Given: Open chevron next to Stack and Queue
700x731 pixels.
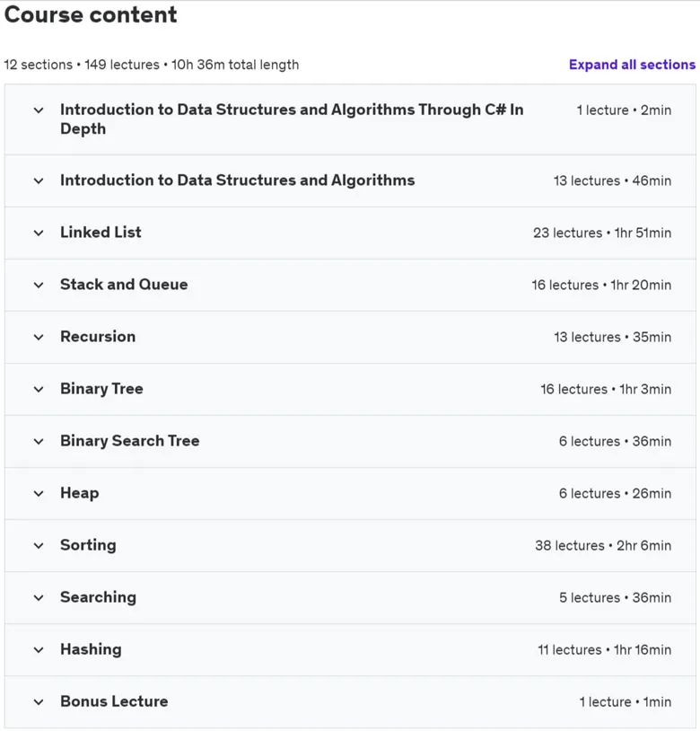Looking at the screenshot, I should click(x=39, y=286).
